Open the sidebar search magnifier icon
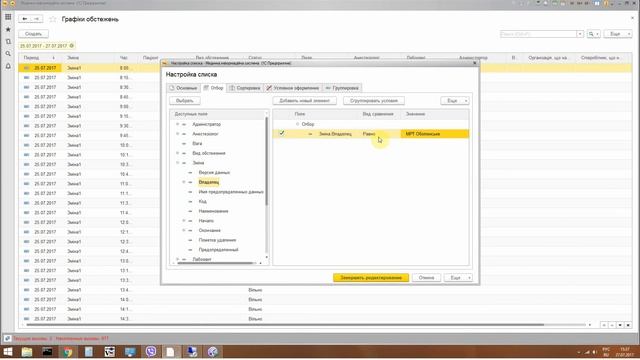The width and height of the screenshot is (640, 360). (8, 54)
